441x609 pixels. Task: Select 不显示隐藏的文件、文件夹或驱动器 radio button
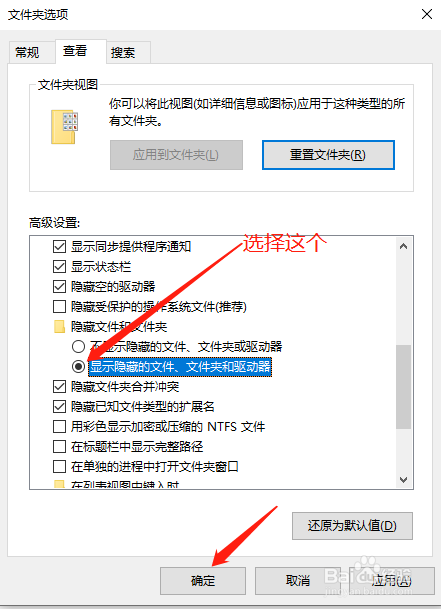[78, 346]
